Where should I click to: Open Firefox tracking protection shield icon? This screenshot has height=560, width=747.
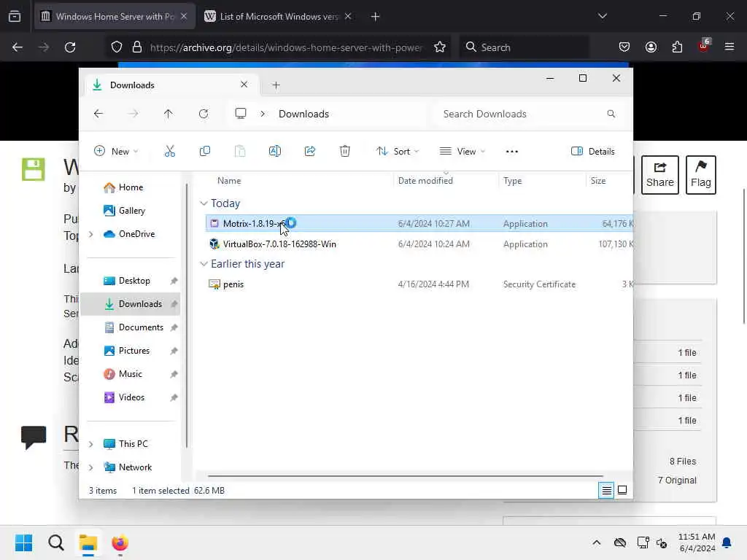coord(117,47)
